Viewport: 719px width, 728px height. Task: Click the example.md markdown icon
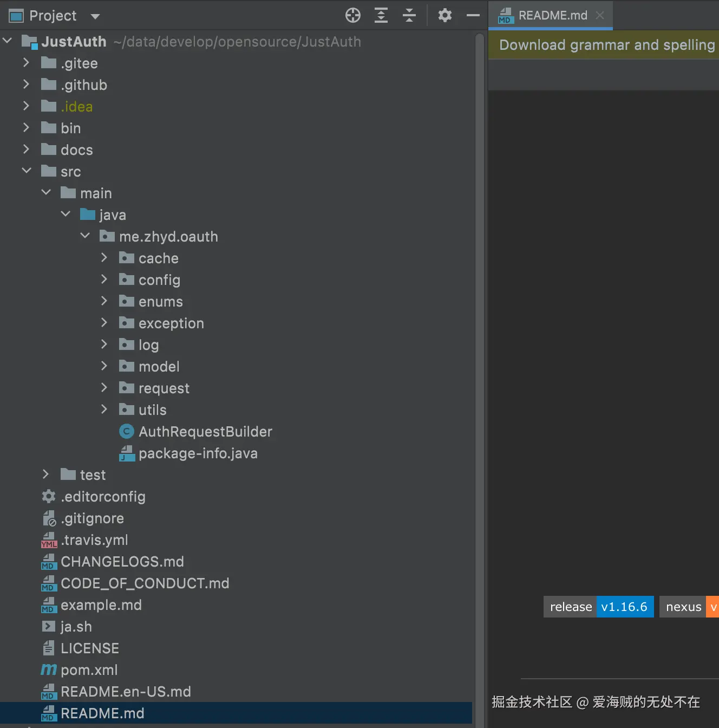pos(49,605)
